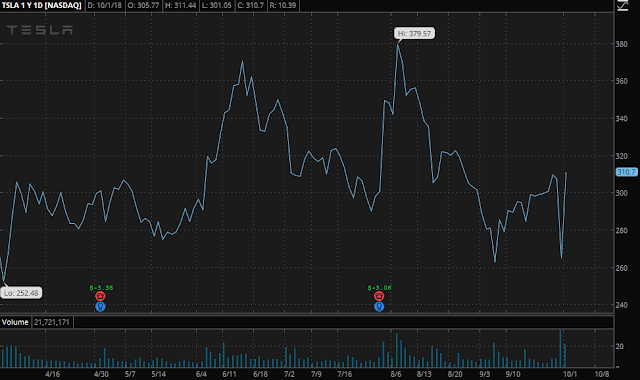
Task: Click the 9/3 date axis label
Action: (x=484, y=374)
